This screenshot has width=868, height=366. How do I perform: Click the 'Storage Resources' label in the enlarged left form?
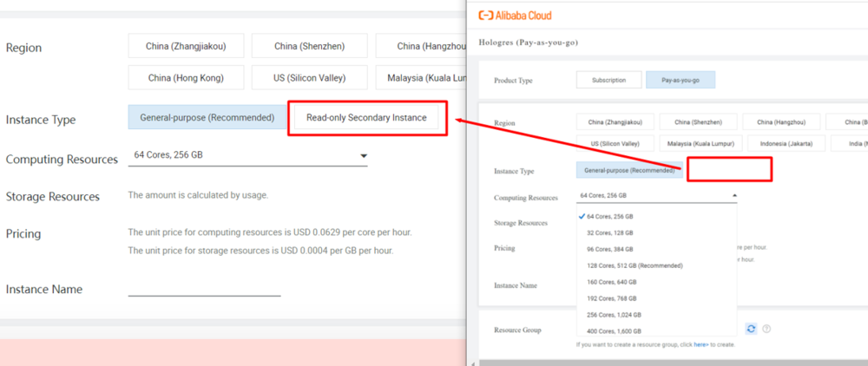pyautogui.click(x=53, y=197)
